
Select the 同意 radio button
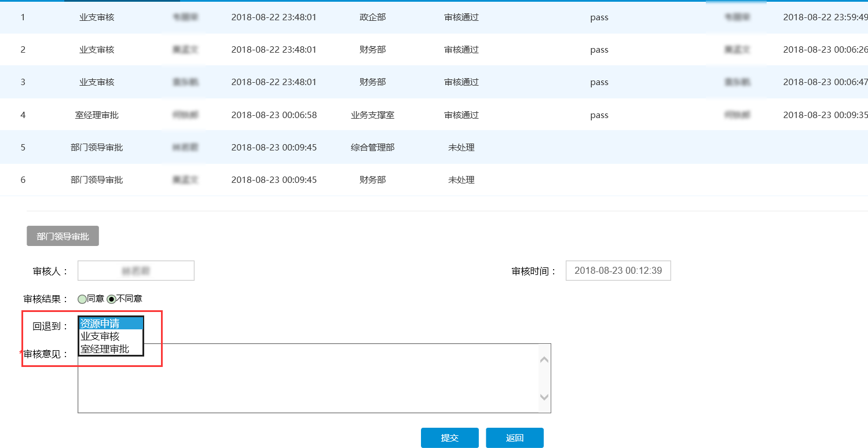[81, 299]
